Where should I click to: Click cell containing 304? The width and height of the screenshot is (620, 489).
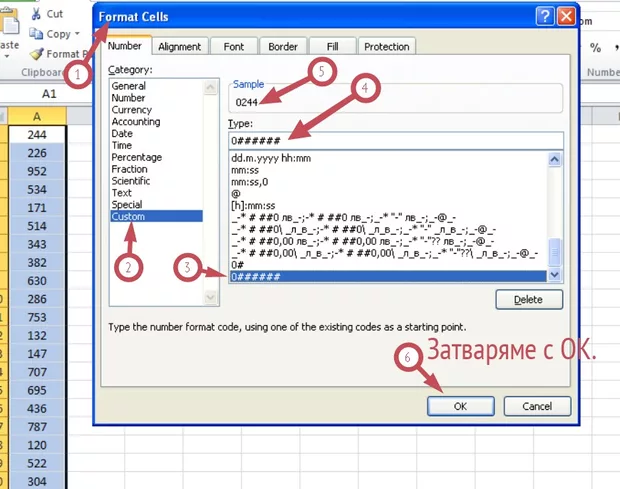(x=37, y=481)
